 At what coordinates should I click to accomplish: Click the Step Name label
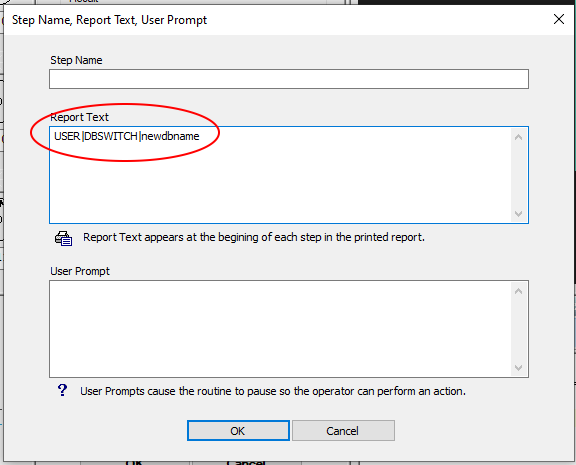pos(76,60)
